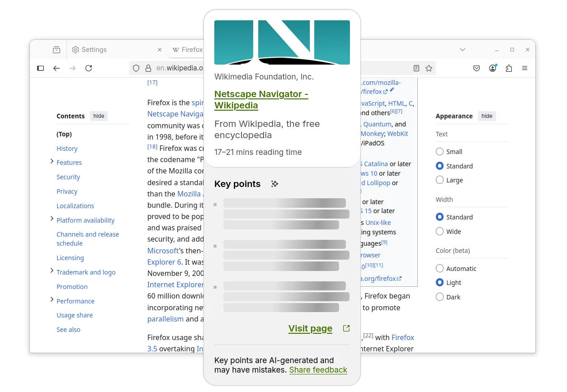Screen dimensions: 567x392
Task: Choose Dark color mode
Action: [439, 297]
